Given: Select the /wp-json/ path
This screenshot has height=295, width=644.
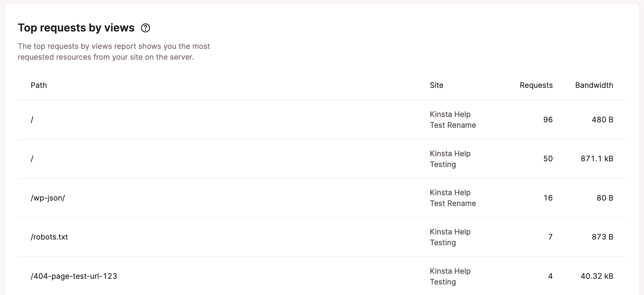Looking at the screenshot, I should [x=48, y=198].
